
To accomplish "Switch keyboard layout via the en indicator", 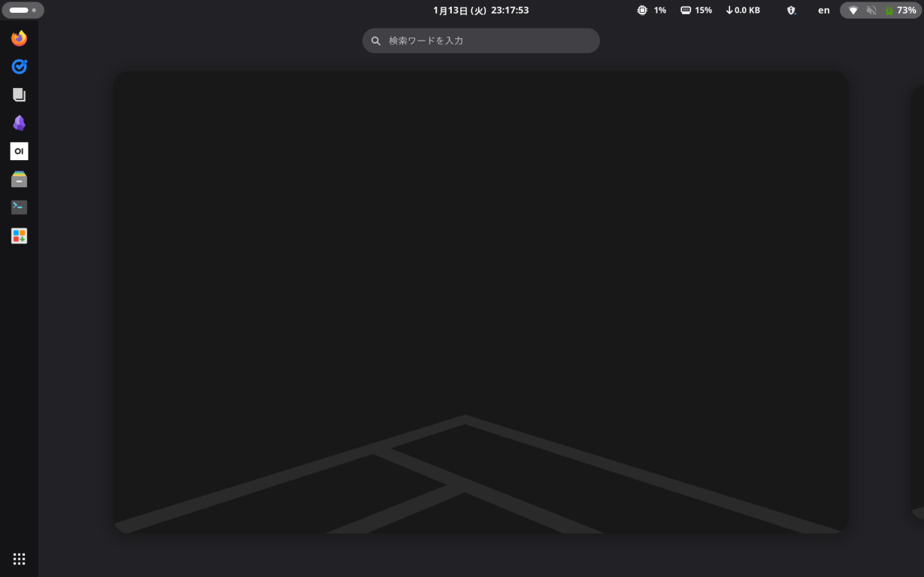I will [x=823, y=10].
